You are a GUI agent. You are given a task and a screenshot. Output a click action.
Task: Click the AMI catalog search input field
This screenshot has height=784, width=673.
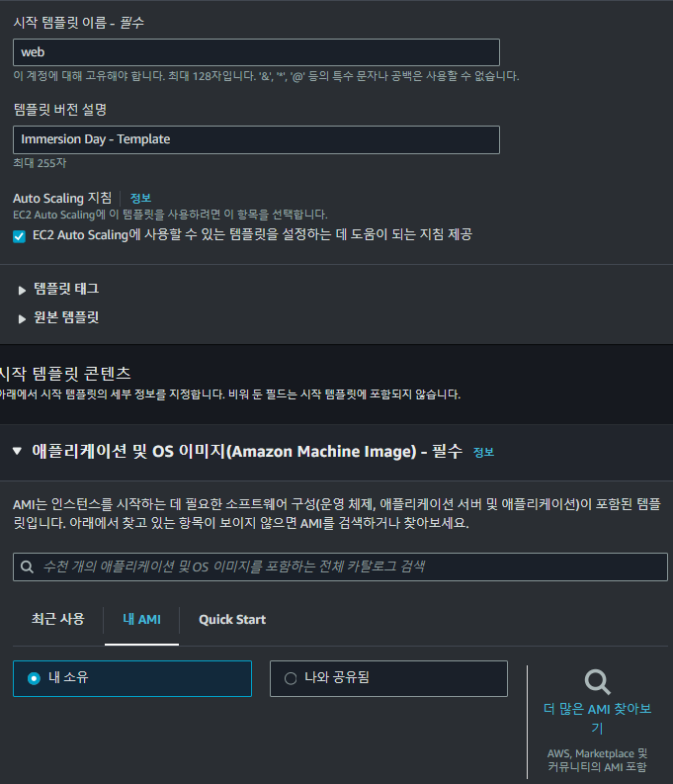340,566
